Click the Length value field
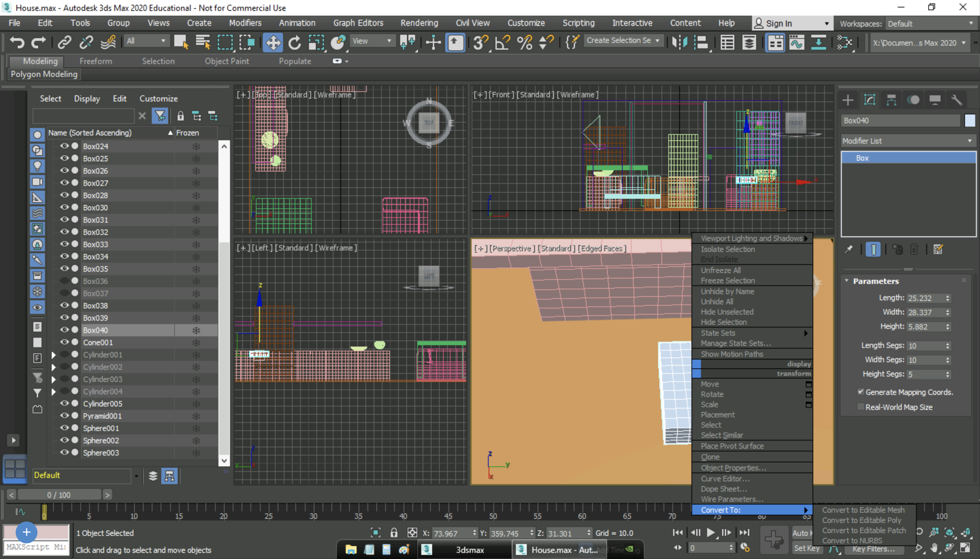This screenshot has width=980, height=559. [926, 298]
